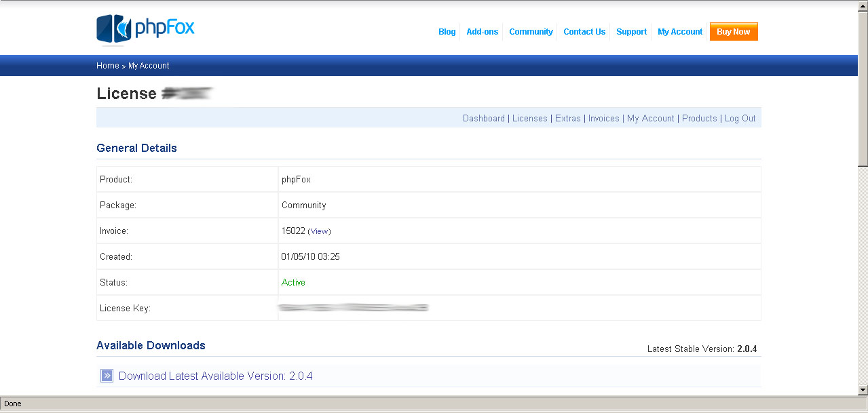The width and height of the screenshot is (868, 413).
Task: Click the Community package value
Action: pos(304,205)
